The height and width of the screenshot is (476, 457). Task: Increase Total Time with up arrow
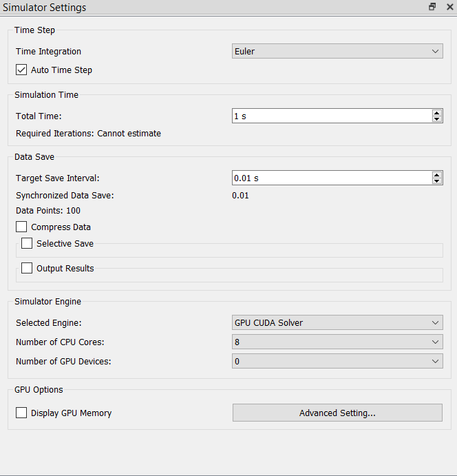point(437,113)
